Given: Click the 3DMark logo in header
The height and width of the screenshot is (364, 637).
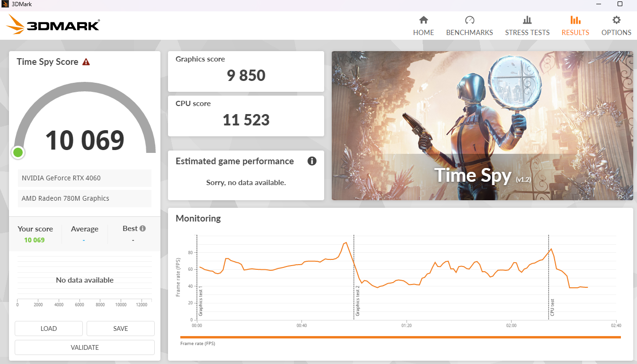Looking at the screenshot, I should point(53,24).
